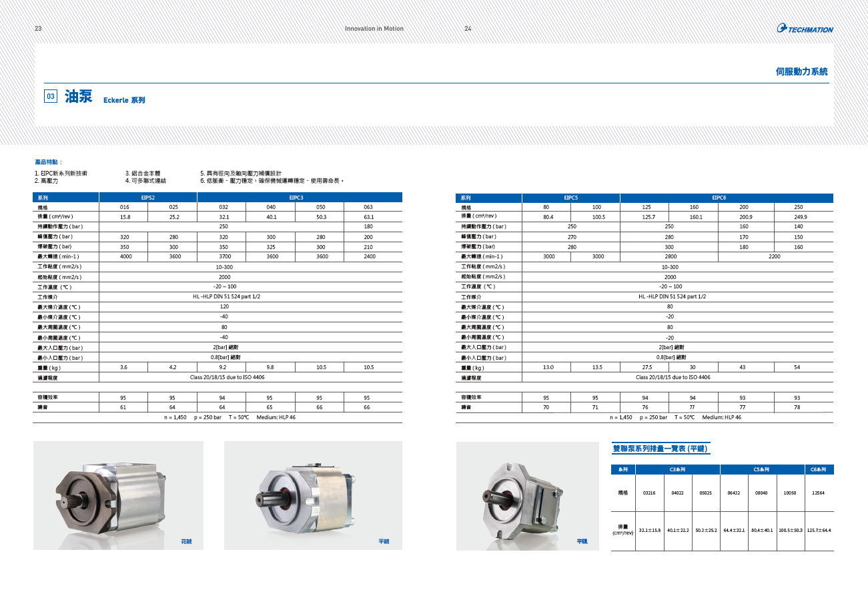Viewport: 868px width, 592px height.
Task: Select burst pressure value 325
Action: 271,247
